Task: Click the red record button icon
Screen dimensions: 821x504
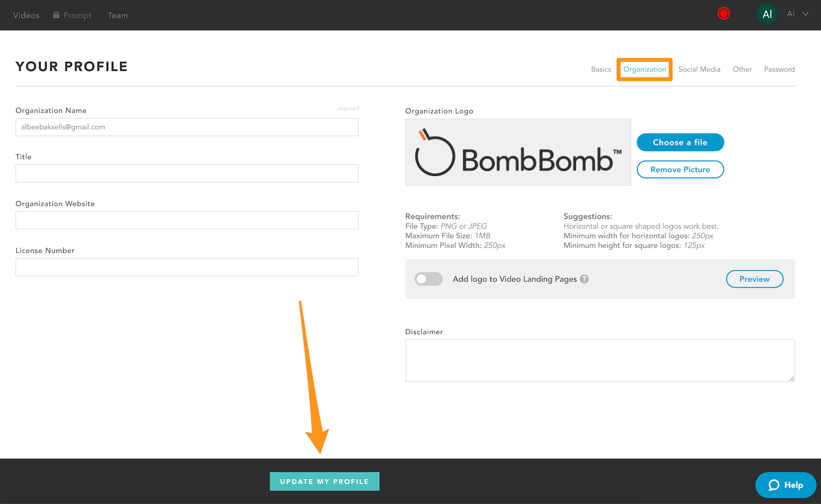Action: 724,14
